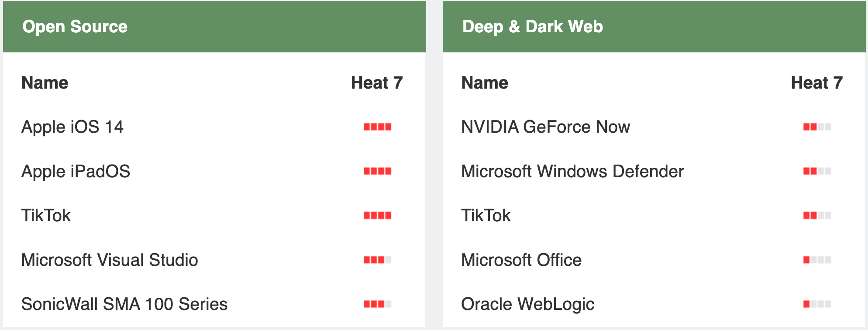Click the Microsoft Windows Defender heat indicator
Image resolution: width=868 pixels, height=330 pixels.
(817, 171)
